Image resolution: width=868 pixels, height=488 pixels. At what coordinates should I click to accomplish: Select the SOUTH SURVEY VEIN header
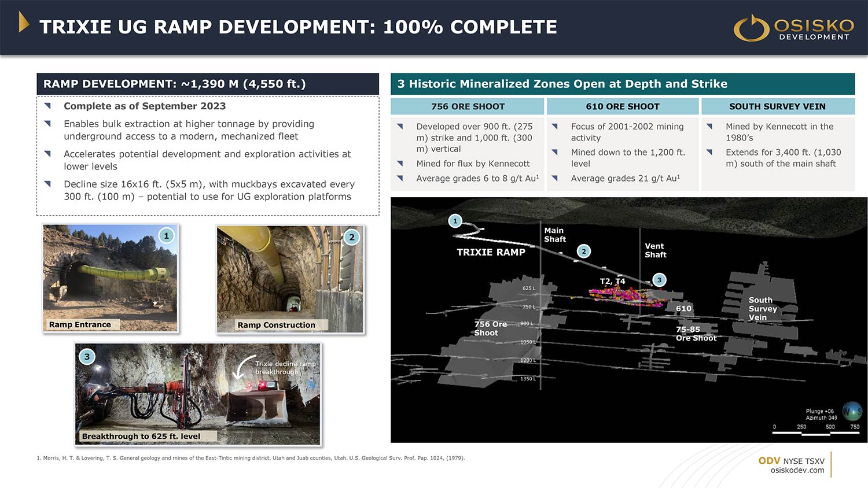pos(777,106)
